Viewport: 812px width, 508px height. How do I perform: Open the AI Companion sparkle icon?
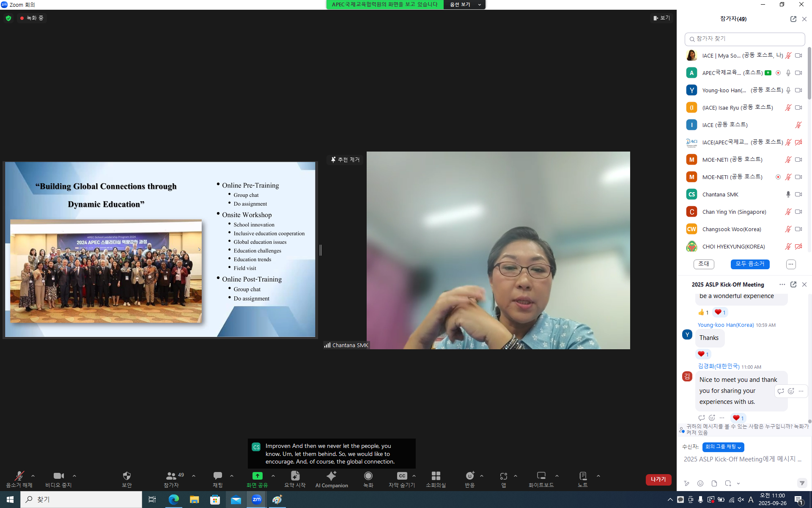332,476
